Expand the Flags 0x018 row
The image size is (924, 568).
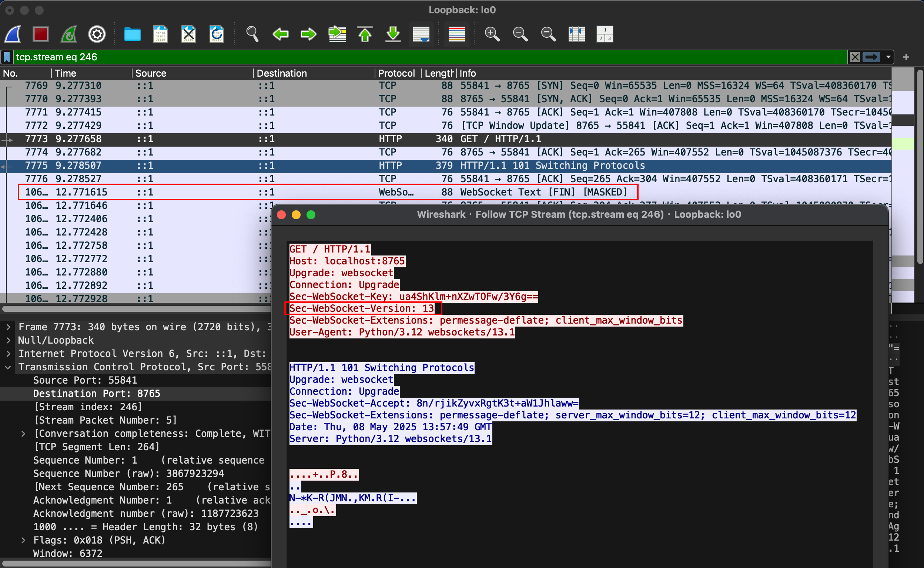click(23, 540)
